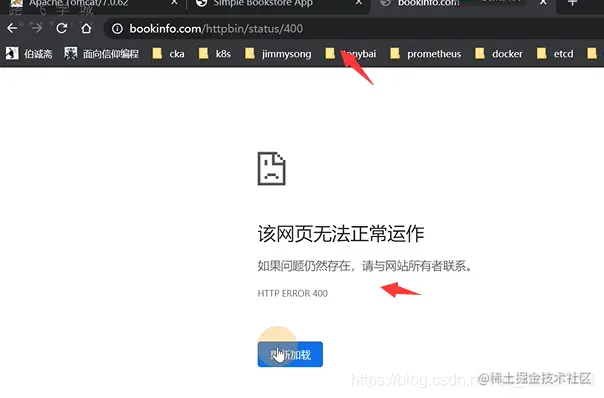Open the cka bookmark folder

[x=168, y=54]
